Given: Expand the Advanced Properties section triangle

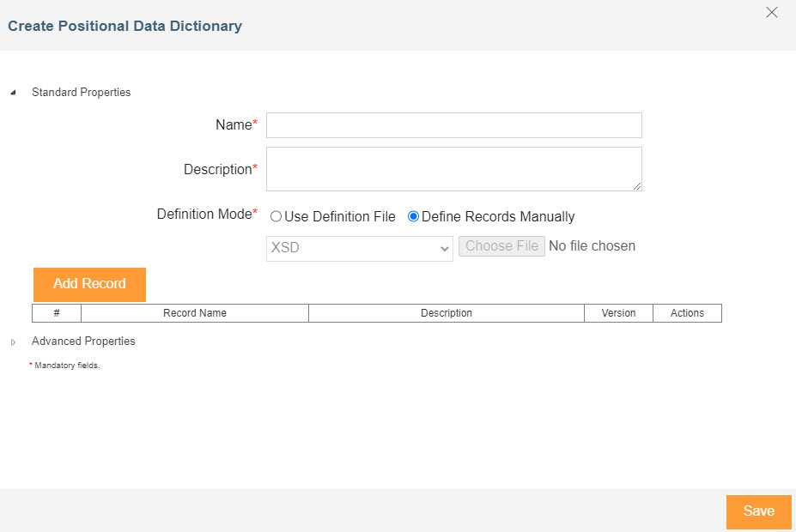Looking at the screenshot, I should coord(13,342).
